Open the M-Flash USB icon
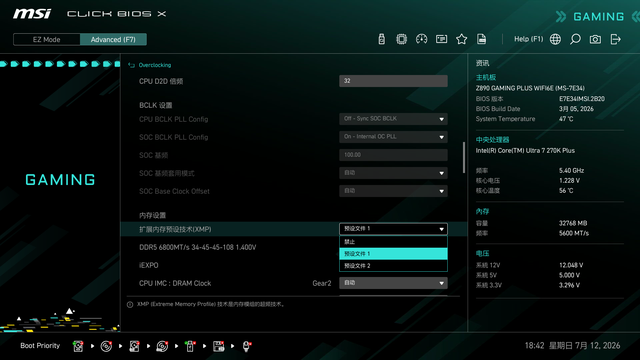 382,39
